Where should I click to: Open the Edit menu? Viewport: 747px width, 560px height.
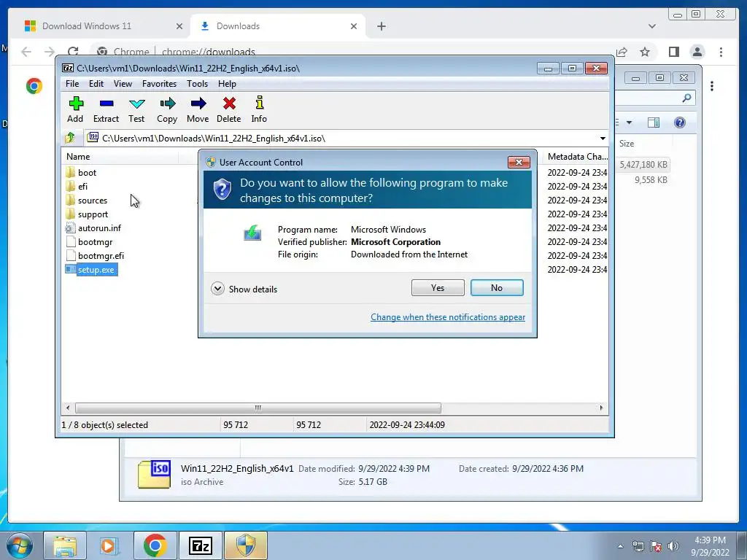[x=96, y=83]
